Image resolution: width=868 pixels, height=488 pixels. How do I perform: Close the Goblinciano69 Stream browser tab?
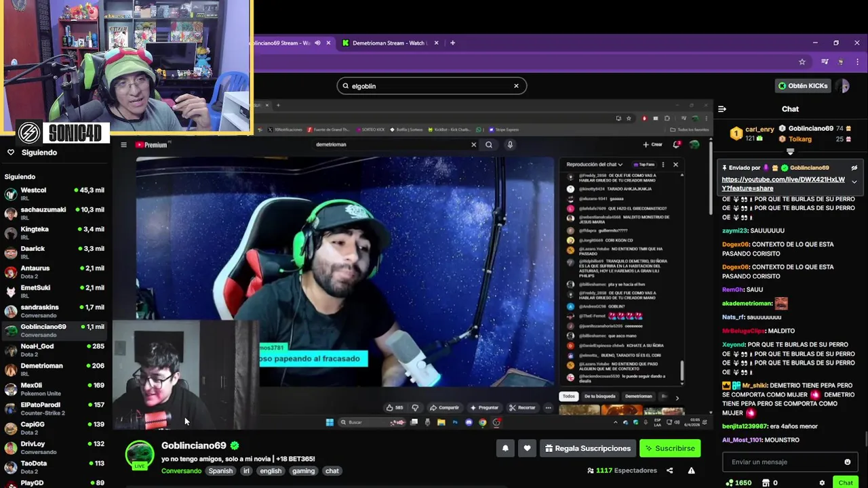328,43
